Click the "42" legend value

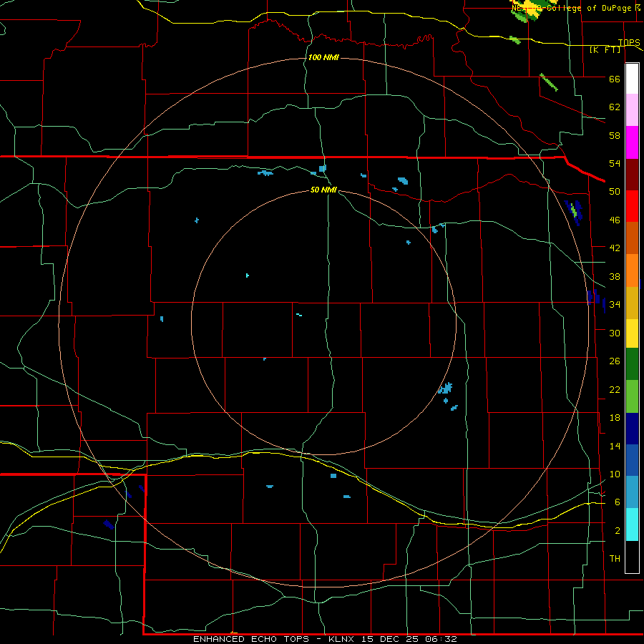[615, 248]
